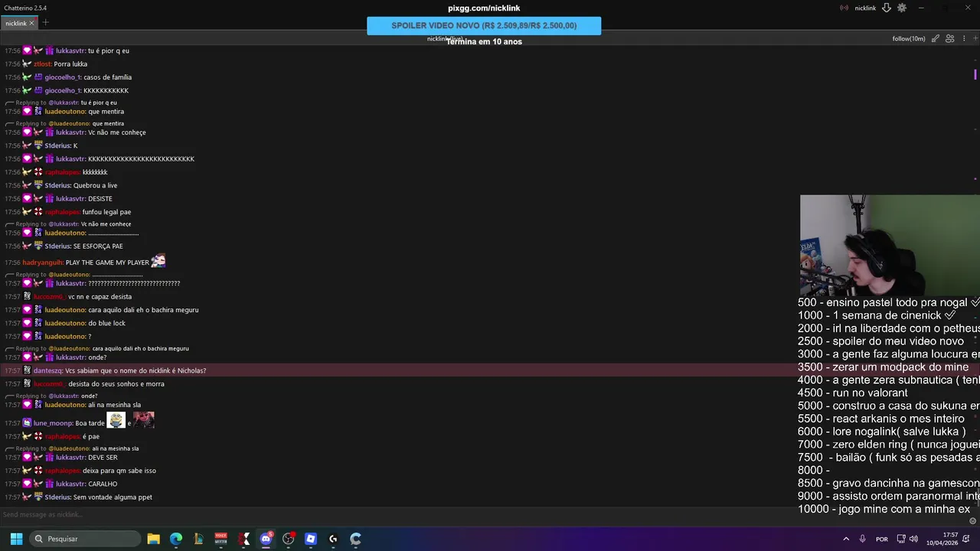Screen dimensions: 980x551
Task: Open the nicklink account switcher
Action: [x=865, y=8]
